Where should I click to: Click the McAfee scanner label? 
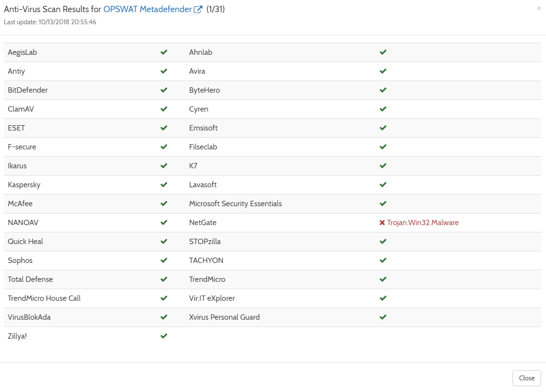point(20,204)
